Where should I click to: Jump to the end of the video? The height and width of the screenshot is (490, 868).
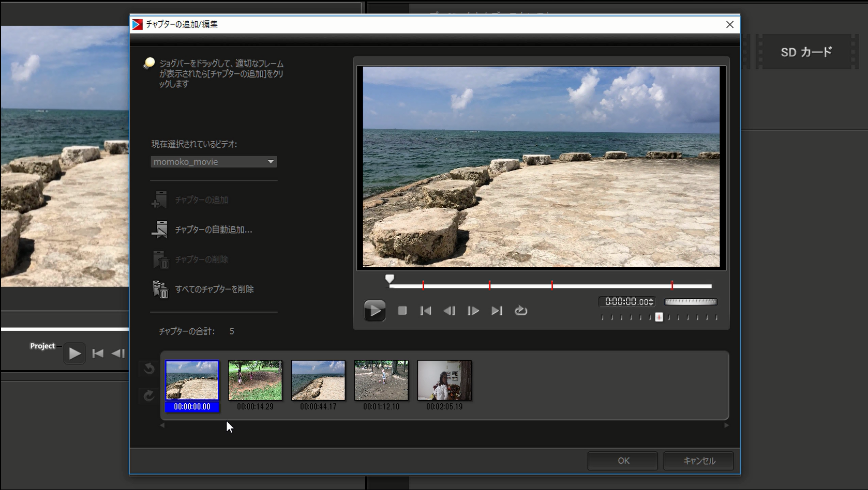coord(497,311)
